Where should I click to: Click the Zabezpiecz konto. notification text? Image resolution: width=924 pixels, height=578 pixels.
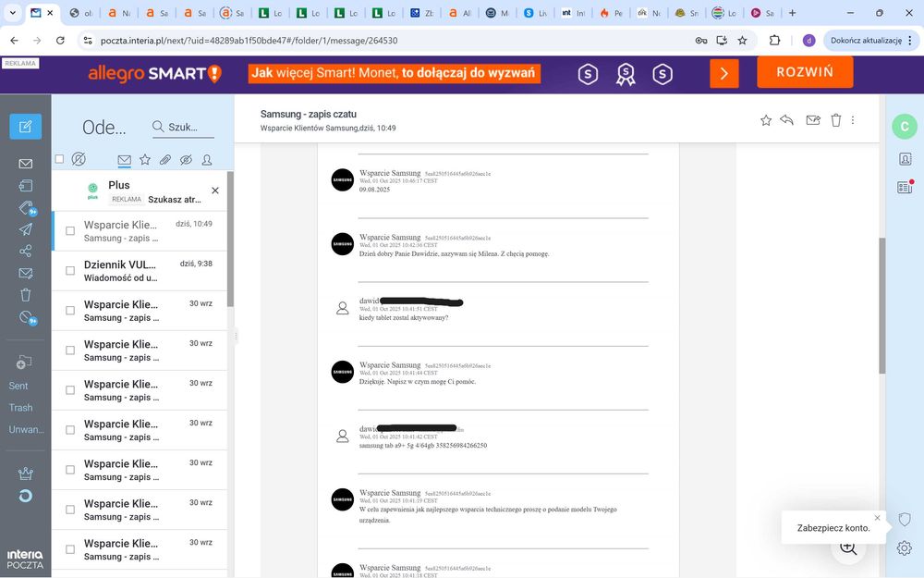click(x=833, y=528)
